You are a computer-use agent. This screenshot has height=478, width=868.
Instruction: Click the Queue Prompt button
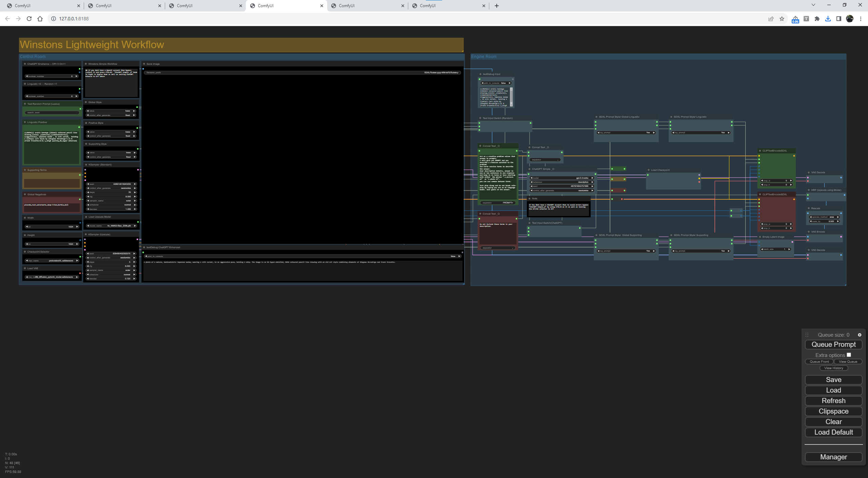click(833, 344)
